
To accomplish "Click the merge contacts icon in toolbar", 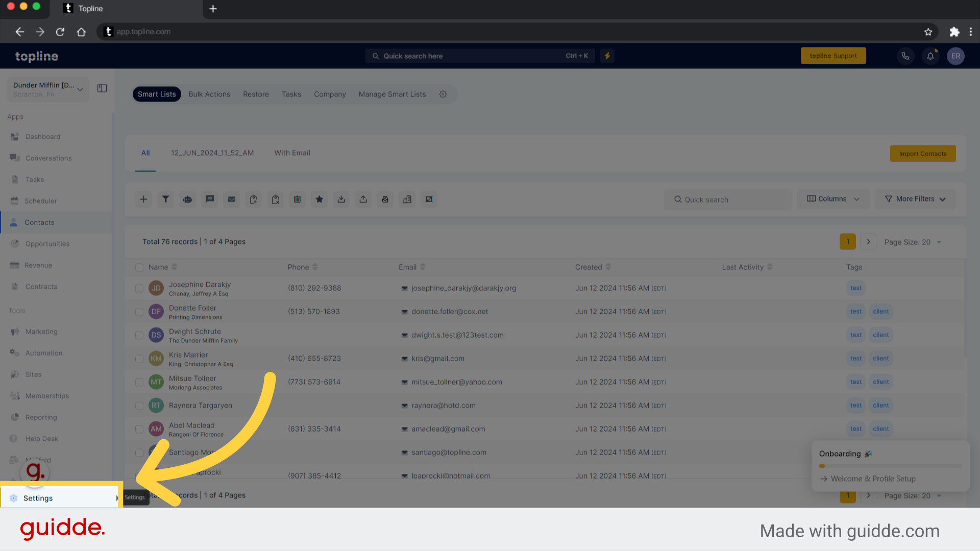I will [429, 198].
